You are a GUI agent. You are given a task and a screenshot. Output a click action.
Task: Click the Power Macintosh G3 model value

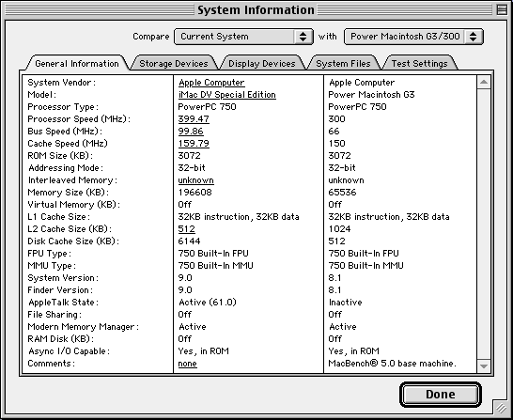(x=371, y=95)
